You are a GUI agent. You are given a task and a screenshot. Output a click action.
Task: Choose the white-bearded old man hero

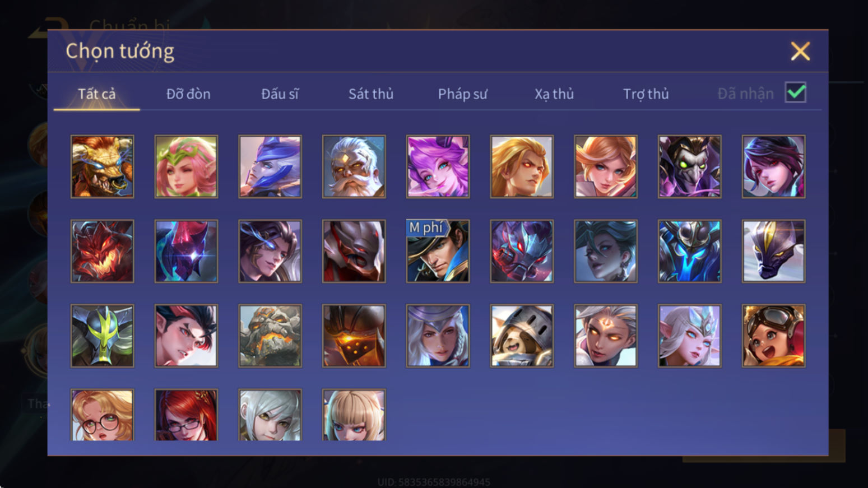click(x=354, y=166)
